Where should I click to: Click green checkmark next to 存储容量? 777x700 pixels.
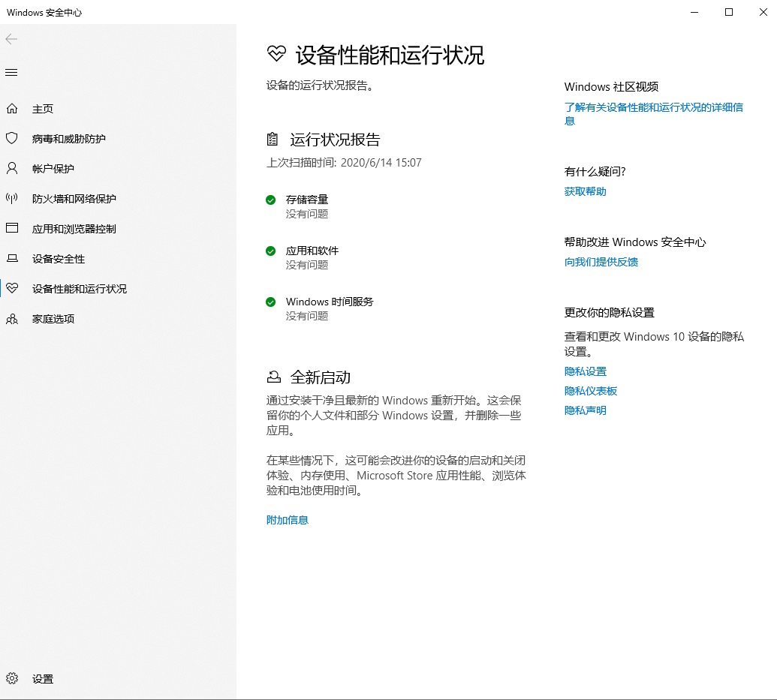pyautogui.click(x=270, y=200)
